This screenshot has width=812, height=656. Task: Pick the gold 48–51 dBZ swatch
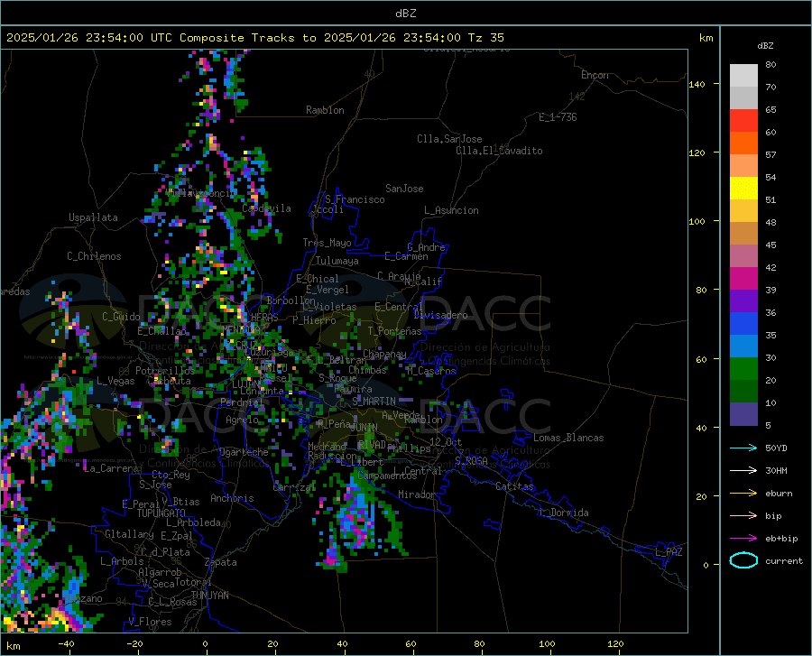(x=743, y=211)
